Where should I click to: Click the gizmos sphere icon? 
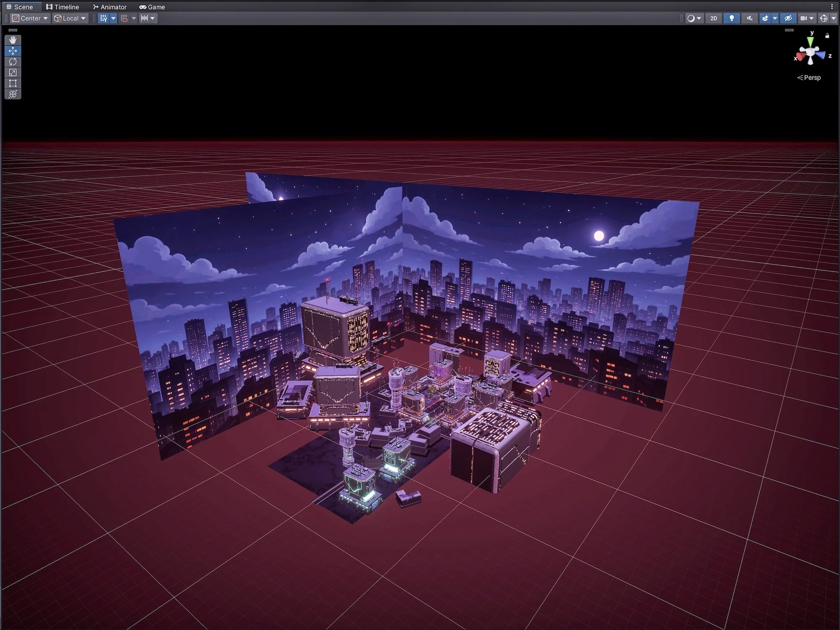click(x=824, y=18)
